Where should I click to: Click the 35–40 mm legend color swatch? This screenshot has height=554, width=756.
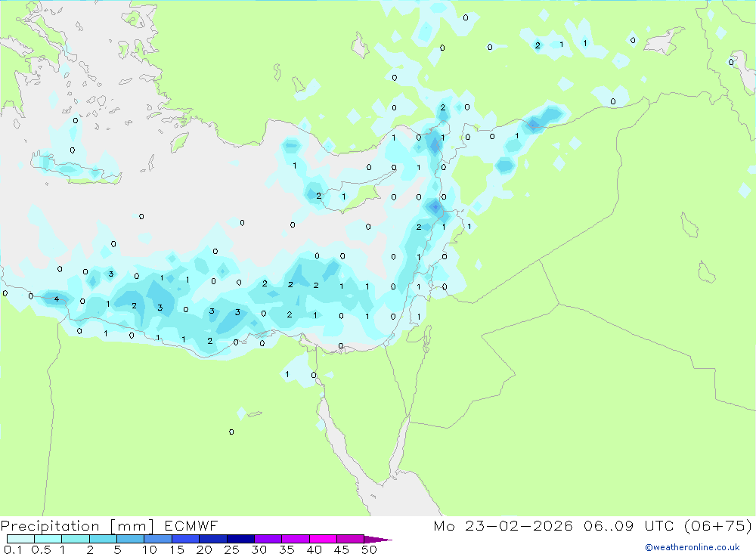pyautogui.click(x=295, y=539)
